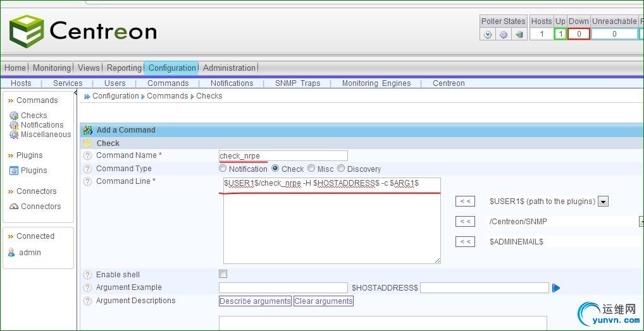The image size is (644, 331).
Task: Open the Notifications submenu
Action: pyautogui.click(x=232, y=83)
